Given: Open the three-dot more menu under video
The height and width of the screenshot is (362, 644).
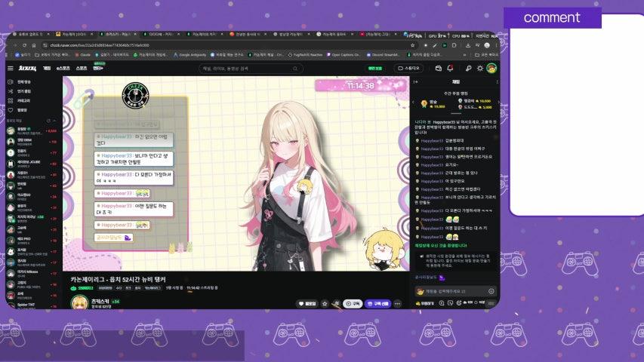Looking at the screenshot, I should click(397, 304).
